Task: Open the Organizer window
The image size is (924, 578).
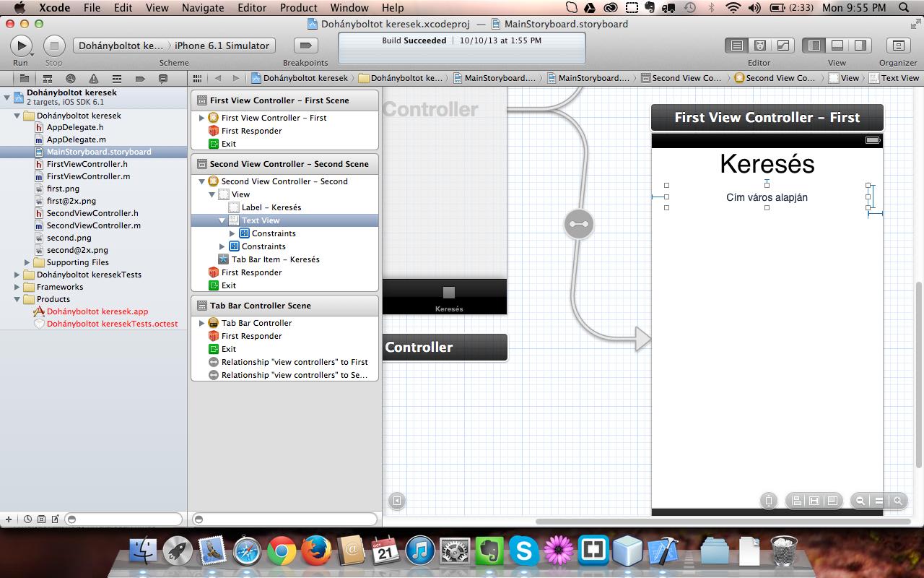Action: pyautogui.click(x=898, y=46)
